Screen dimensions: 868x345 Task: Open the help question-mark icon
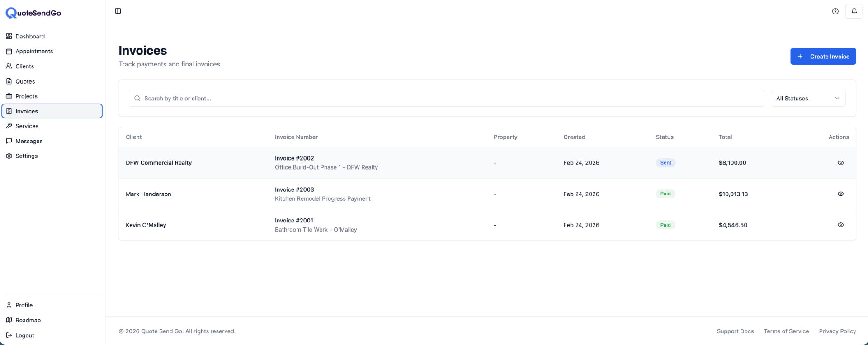[835, 11]
